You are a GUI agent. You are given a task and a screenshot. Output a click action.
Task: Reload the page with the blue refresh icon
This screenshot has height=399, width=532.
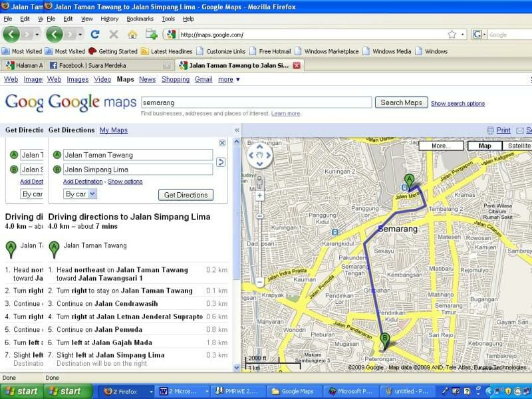pyautogui.click(x=95, y=35)
